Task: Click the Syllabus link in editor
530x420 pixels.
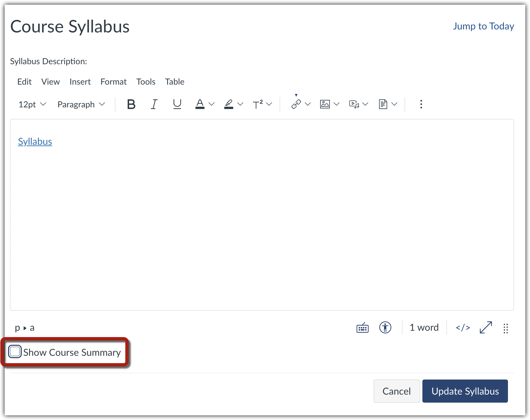Action: coord(35,142)
